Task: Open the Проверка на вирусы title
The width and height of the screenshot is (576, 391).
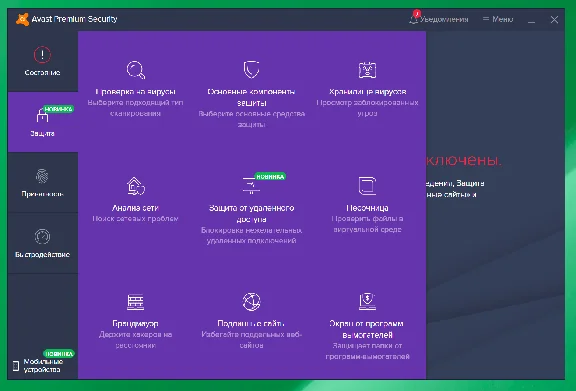Action: click(x=136, y=92)
